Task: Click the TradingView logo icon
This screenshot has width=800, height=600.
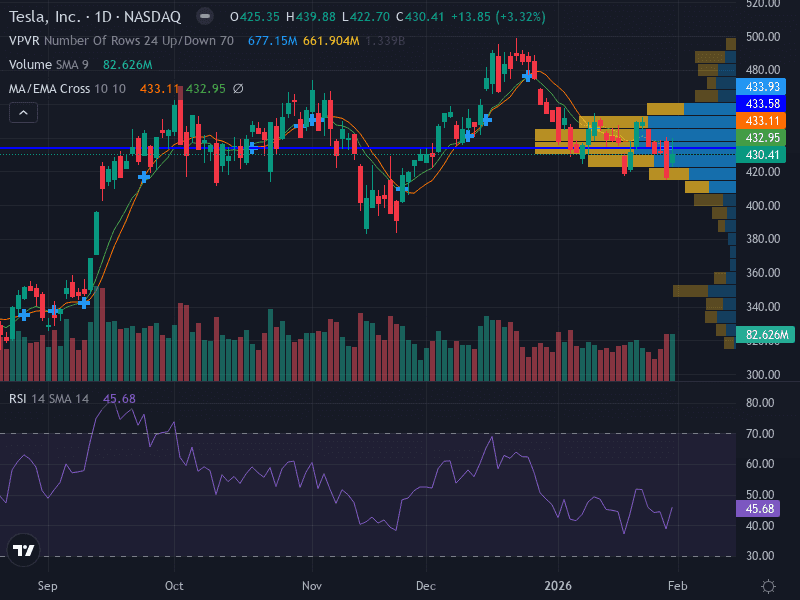Action: click(x=23, y=550)
